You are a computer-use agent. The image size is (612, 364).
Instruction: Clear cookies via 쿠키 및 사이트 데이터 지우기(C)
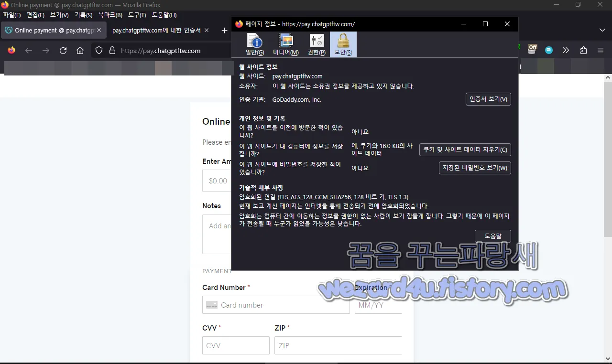pos(465,150)
